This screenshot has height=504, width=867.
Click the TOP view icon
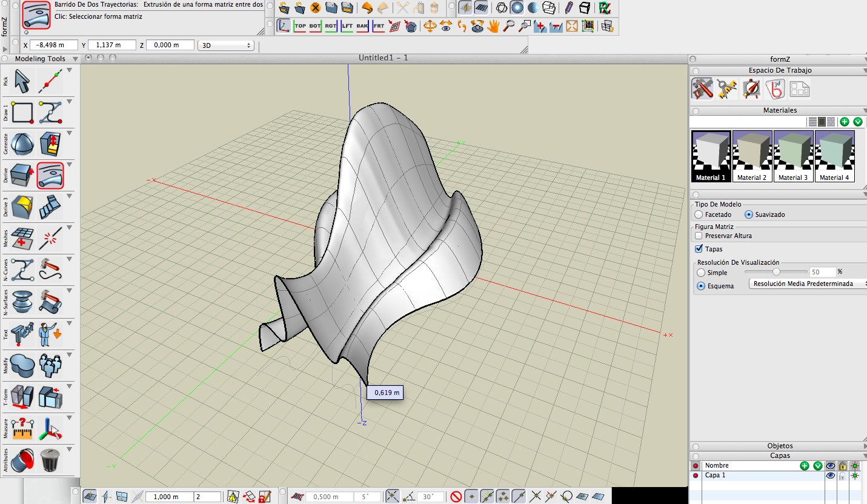(299, 26)
